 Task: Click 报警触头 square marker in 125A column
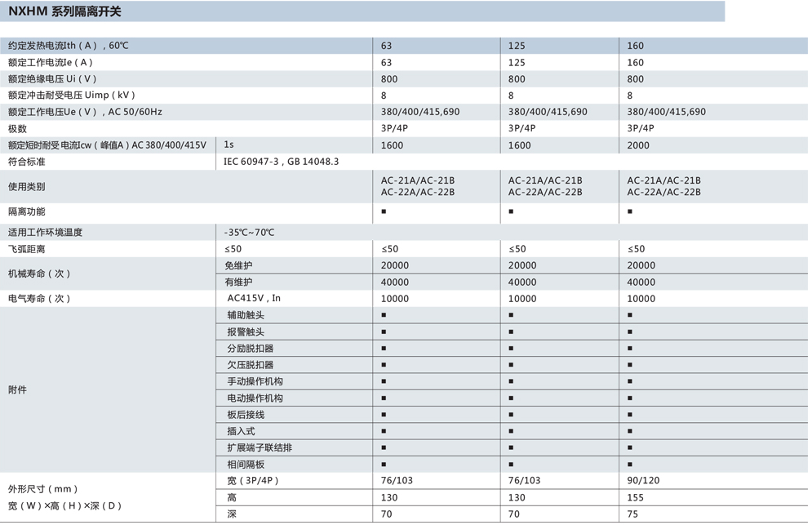coord(511,332)
